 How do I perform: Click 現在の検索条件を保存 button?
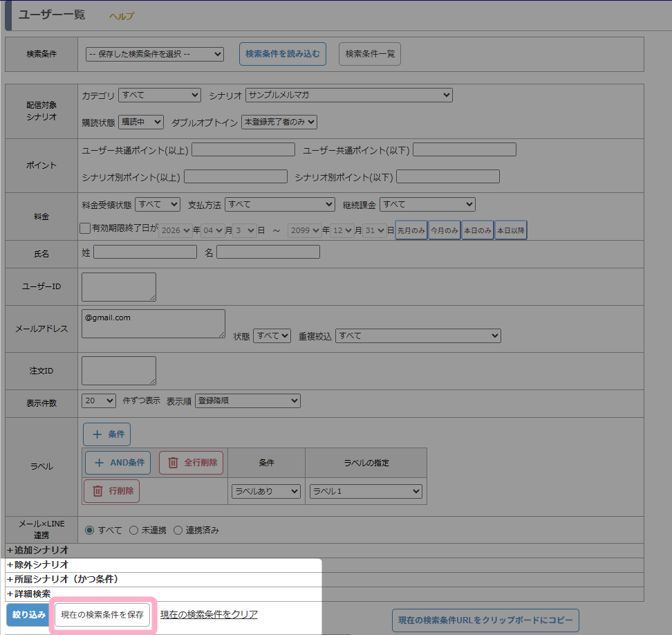pos(102,614)
